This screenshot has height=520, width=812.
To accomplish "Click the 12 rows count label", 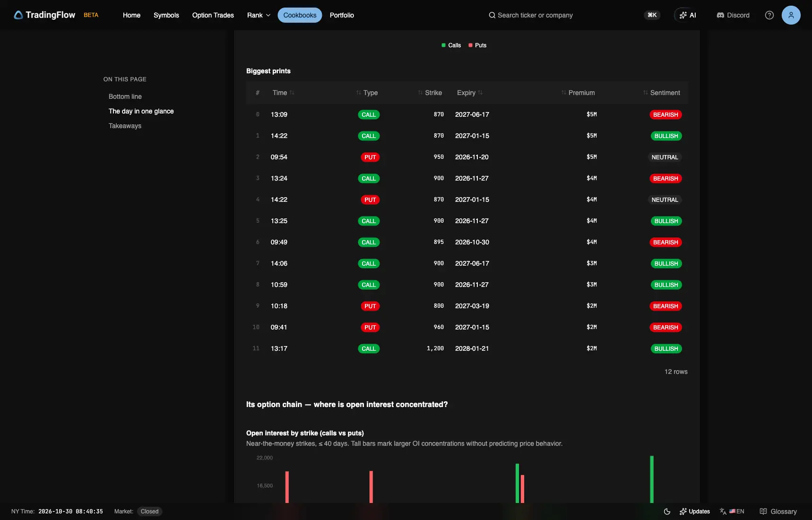I will coord(676,372).
